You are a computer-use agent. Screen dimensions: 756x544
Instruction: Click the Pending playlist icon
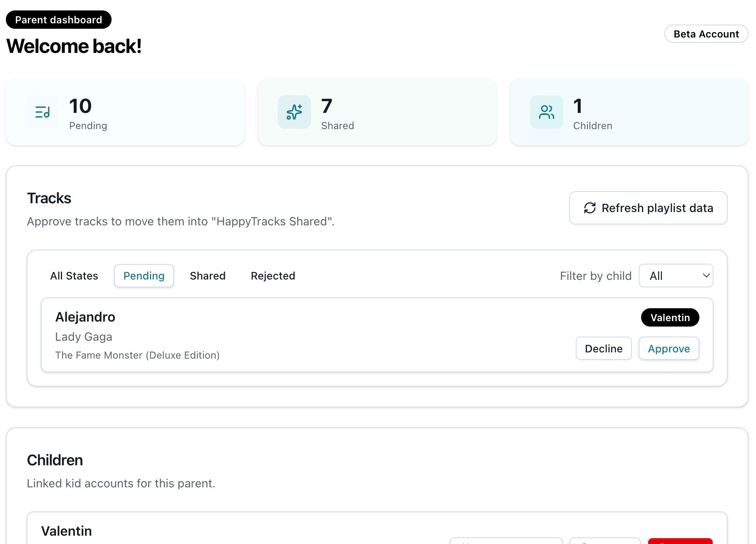pyautogui.click(x=42, y=112)
